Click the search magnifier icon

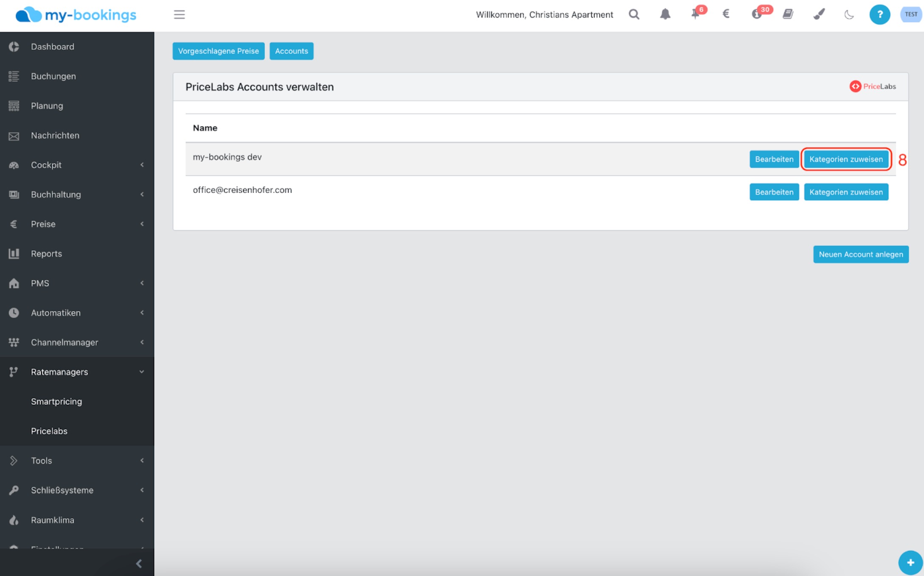click(634, 14)
